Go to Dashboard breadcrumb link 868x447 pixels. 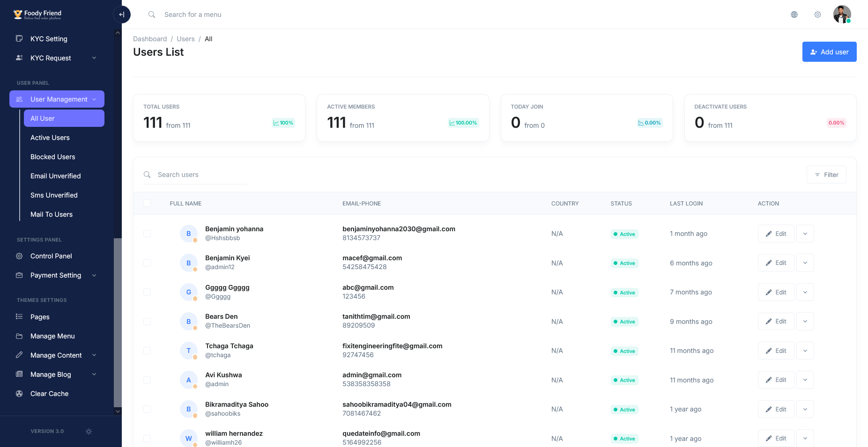point(150,39)
